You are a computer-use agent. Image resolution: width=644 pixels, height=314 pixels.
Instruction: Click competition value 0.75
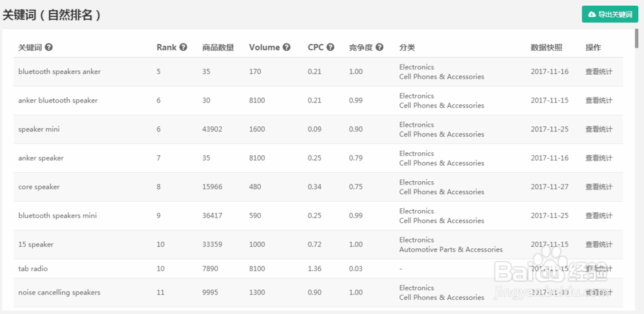(x=355, y=186)
